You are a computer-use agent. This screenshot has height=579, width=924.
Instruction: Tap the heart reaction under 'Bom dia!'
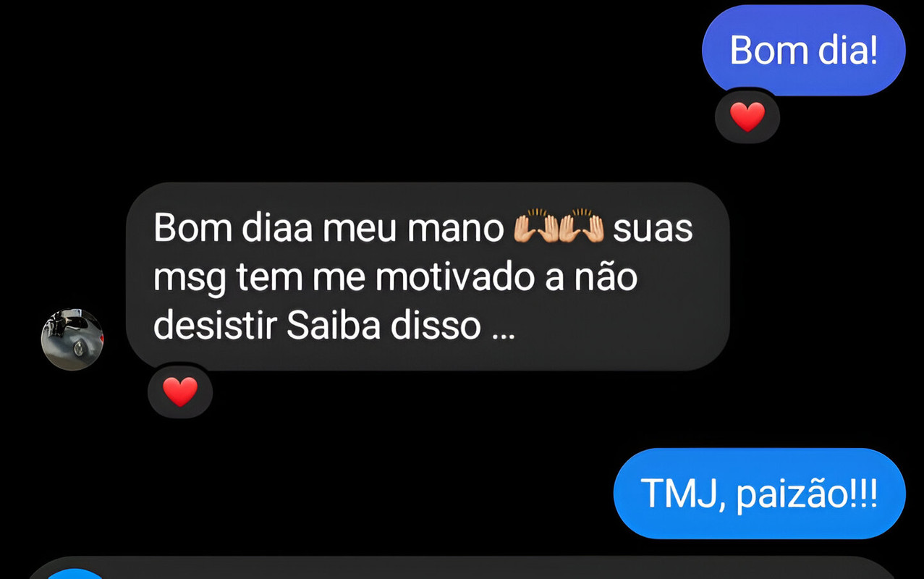click(747, 117)
